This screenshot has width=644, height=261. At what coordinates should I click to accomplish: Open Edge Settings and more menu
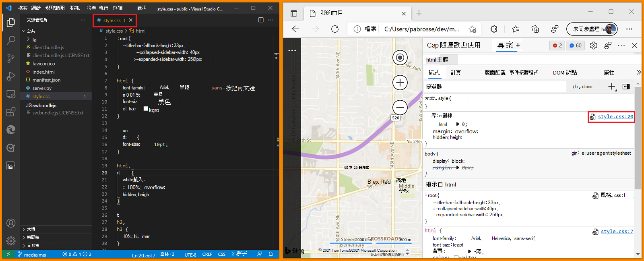pos(629,29)
